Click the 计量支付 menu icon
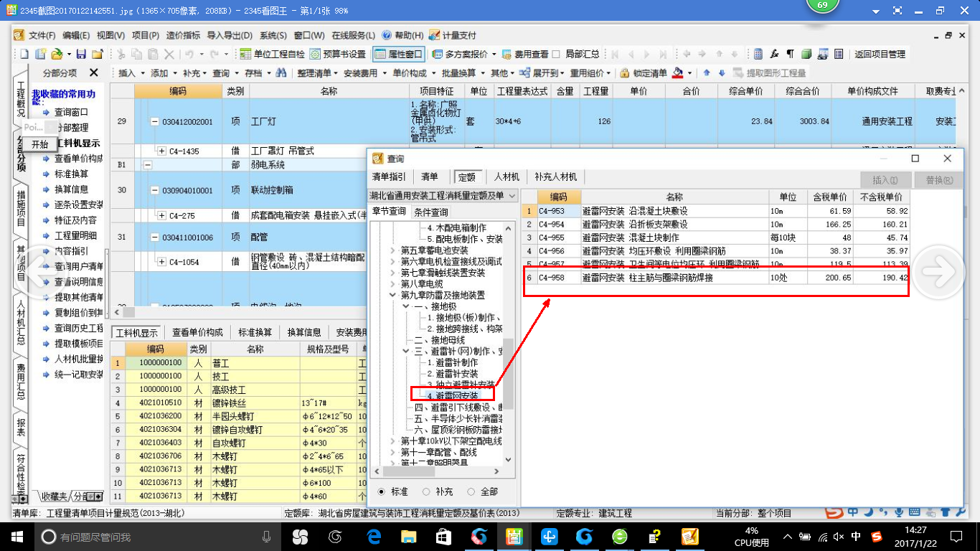Image resolution: width=980 pixels, height=551 pixels. [x=434, y=35]
